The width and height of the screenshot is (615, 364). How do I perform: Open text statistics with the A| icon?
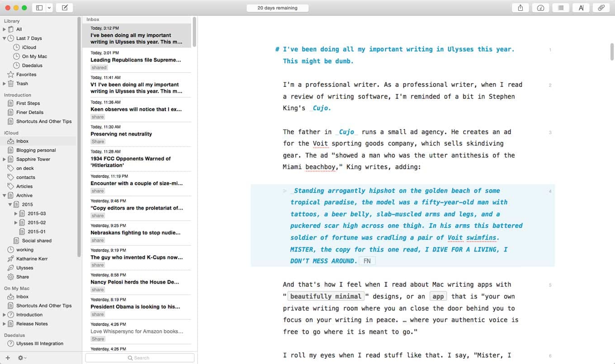581,8
